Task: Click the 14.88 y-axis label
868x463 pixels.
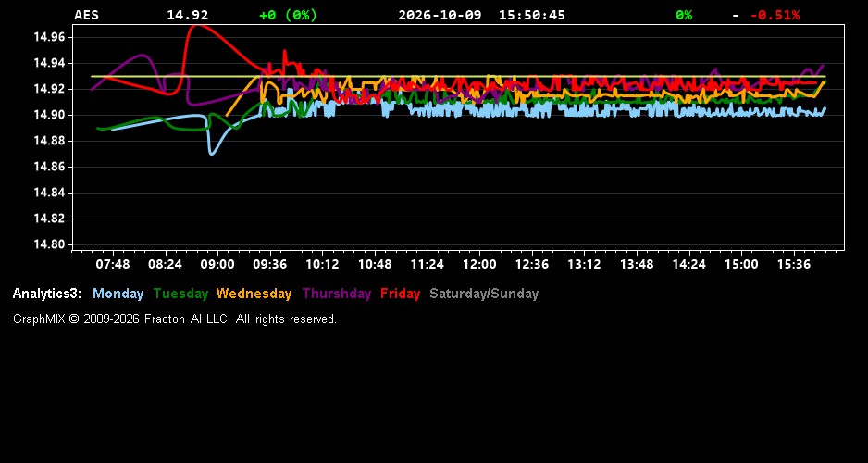Action: tap(49, 141)
